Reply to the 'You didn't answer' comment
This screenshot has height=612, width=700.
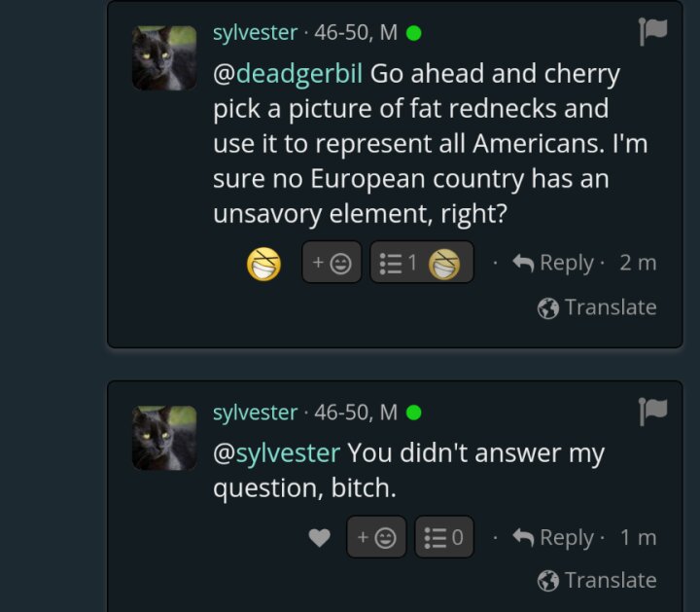point(553,537)
